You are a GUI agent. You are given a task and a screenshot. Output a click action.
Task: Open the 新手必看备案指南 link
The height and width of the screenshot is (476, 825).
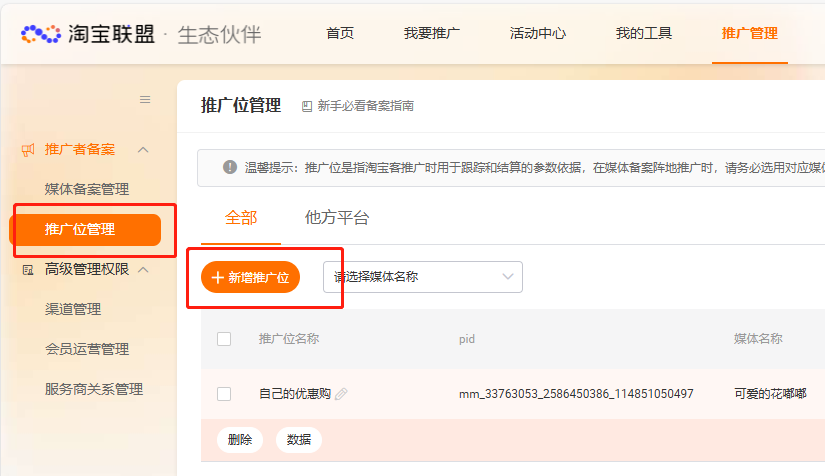click(x=365, y=106)
